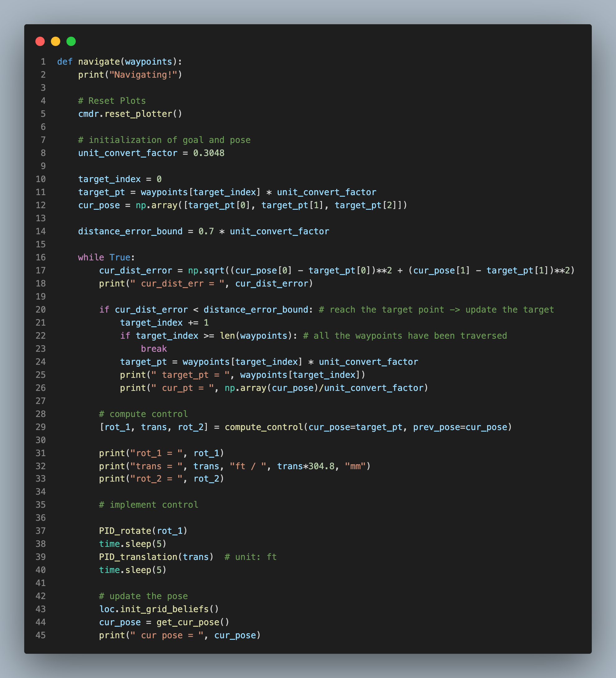Click the 'target_index = 0' assignment
The width and height of the screenshot is (616, 678).
pos(120,179)
